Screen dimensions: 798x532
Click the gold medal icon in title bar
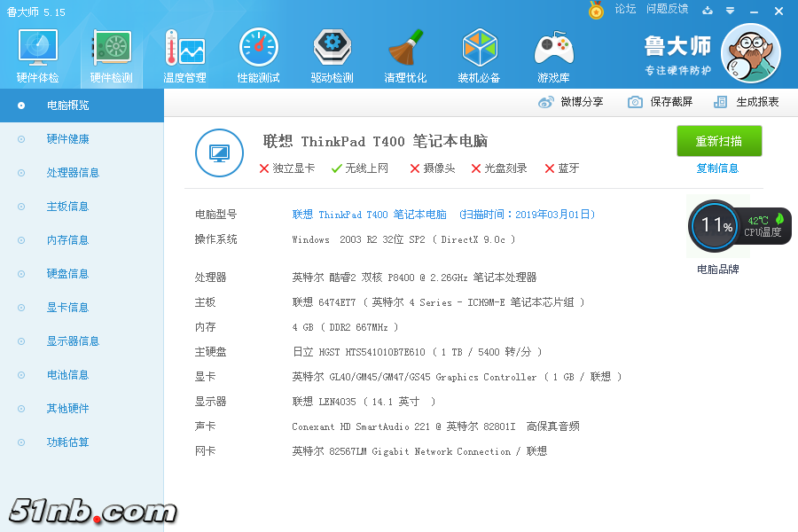coord(596,11)
